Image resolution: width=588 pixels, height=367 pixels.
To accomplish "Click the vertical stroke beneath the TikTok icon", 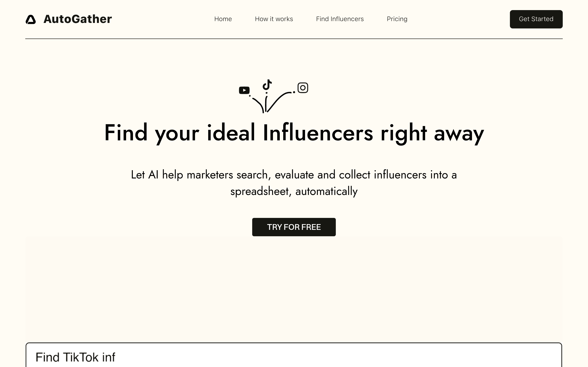I will (x=266, y=104).
